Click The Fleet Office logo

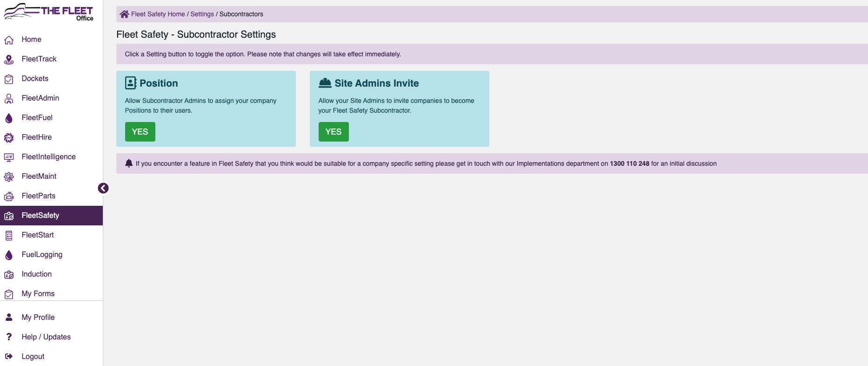coord(49,12)
